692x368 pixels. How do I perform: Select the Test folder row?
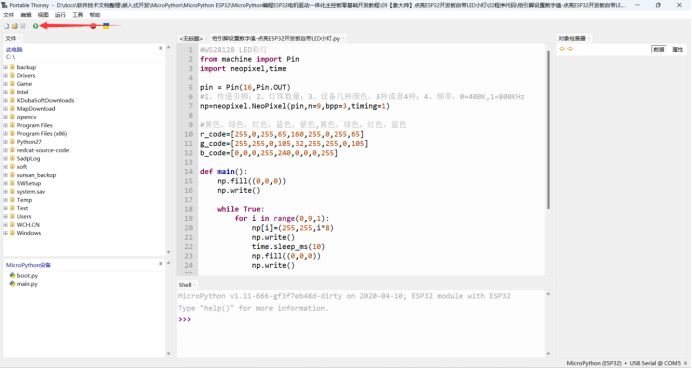84,208
